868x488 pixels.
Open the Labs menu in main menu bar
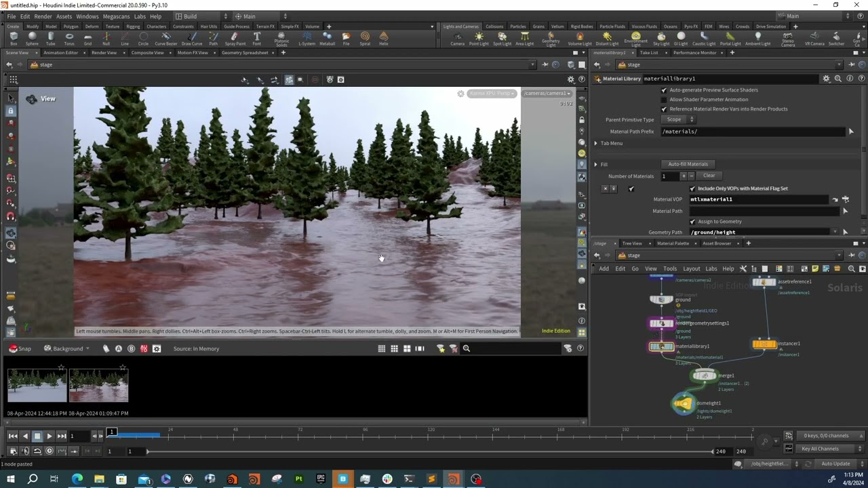(x=140, y=16)
